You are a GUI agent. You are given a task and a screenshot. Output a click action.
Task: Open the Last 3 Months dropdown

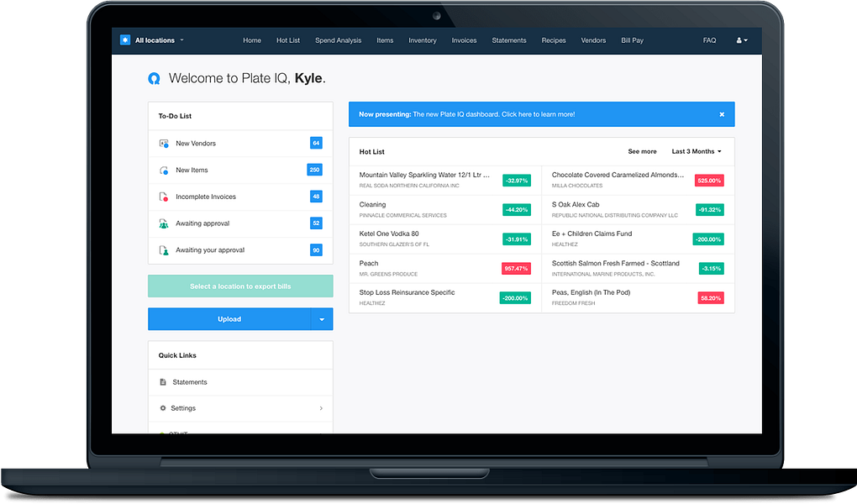pos(697,151)
